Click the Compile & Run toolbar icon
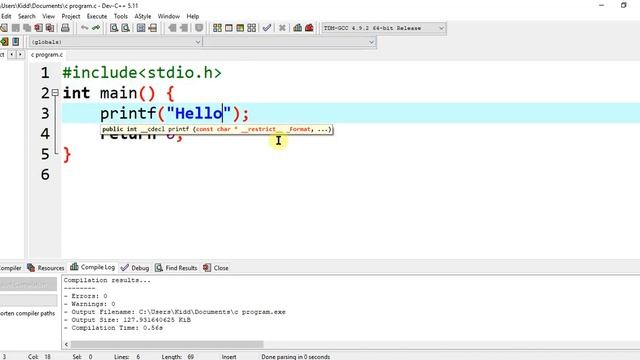The width and height of the screenshot is (640, 360). click(x=240, y=28)
